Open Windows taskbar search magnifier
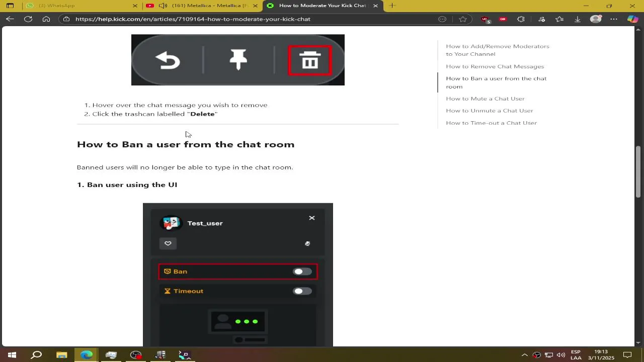 [37, 355]
